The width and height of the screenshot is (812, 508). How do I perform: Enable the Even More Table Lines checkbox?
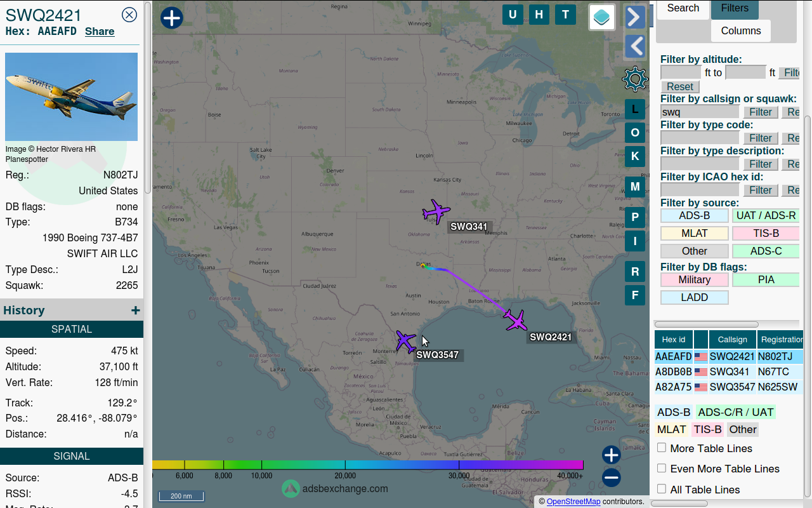[x=662, y=468]
